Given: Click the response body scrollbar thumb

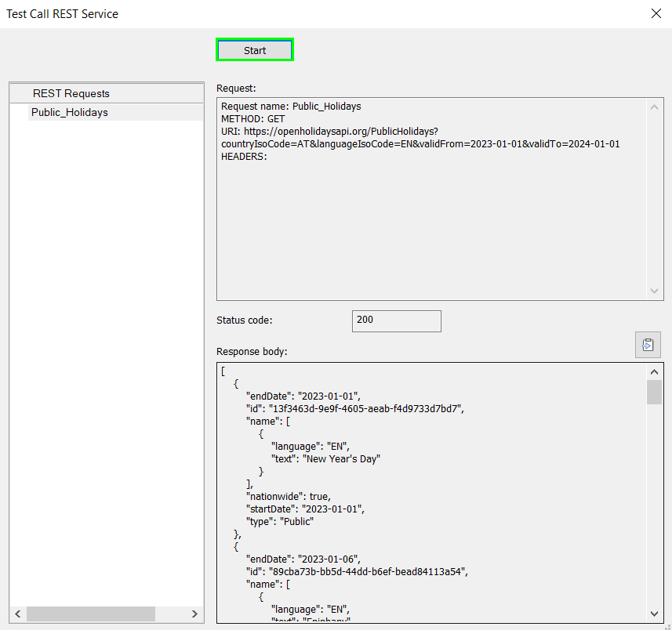Looking at the screenshot, I should pos(654,392).
